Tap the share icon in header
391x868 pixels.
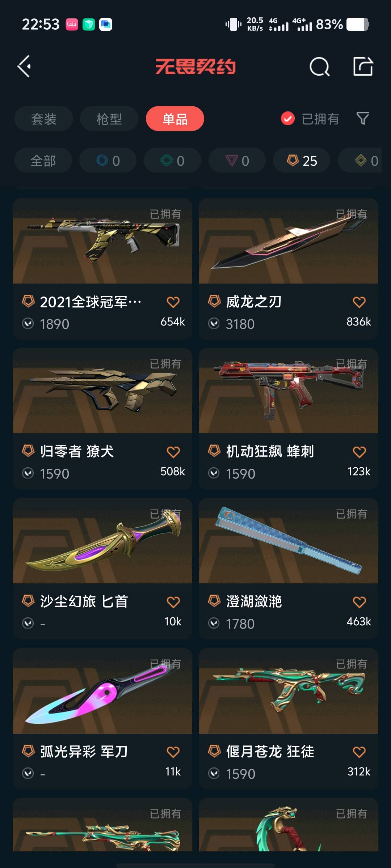coord(363,66)
